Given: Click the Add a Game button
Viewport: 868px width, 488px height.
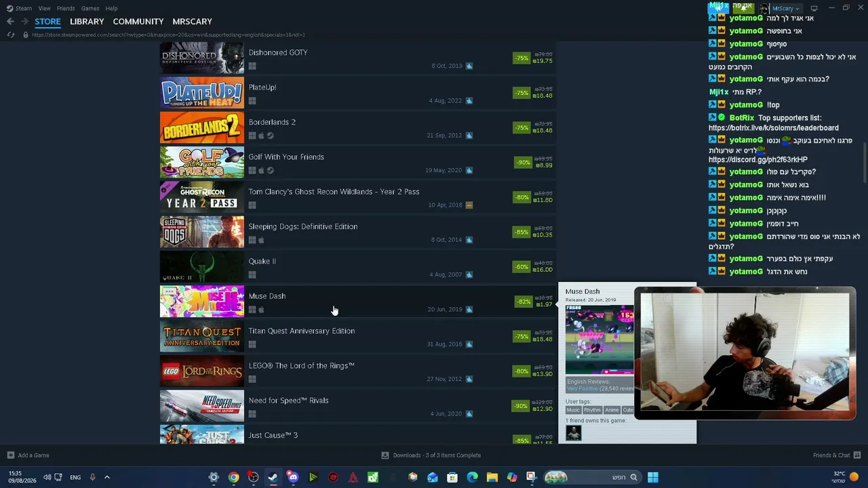Looking at the screenshot, I should [28, 455].
